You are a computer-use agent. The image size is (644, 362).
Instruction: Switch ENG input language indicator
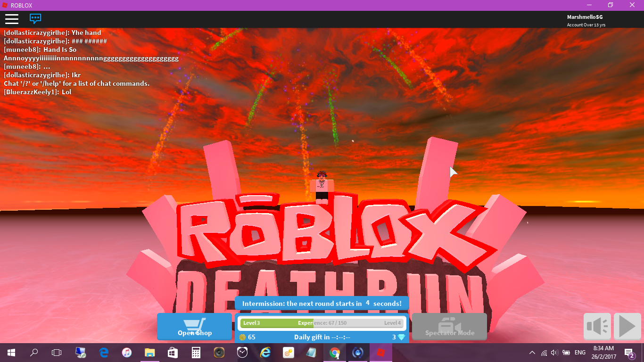(x=580, y=353)
